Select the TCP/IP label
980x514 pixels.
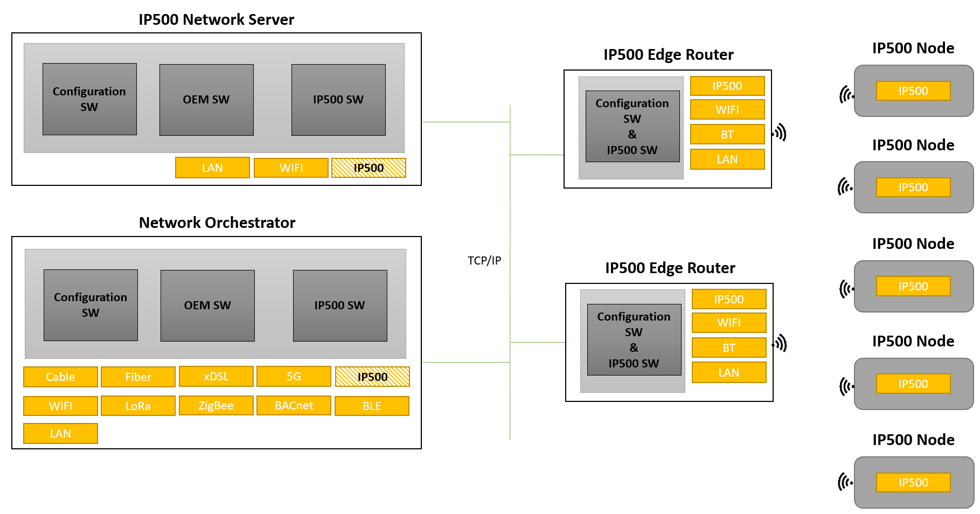(484, 261)
